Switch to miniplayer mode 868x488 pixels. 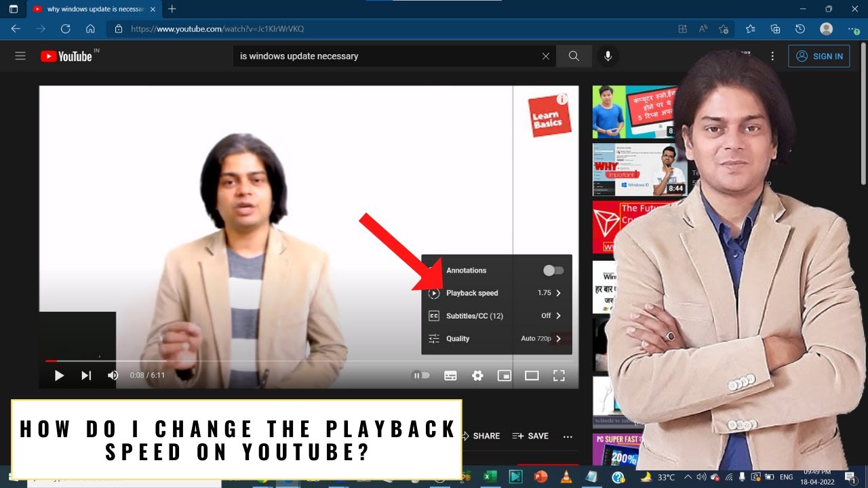click(x=505, y=375)
